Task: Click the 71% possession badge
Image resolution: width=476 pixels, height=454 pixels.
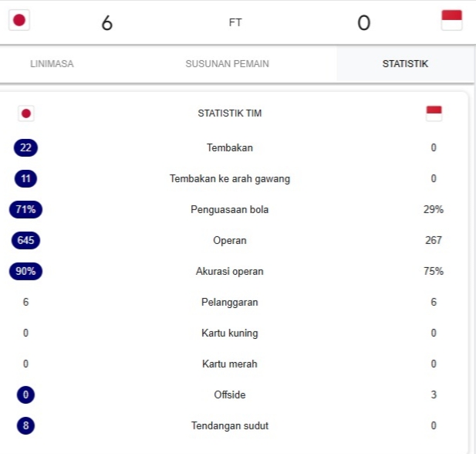Action: click(x=25, y=210)
